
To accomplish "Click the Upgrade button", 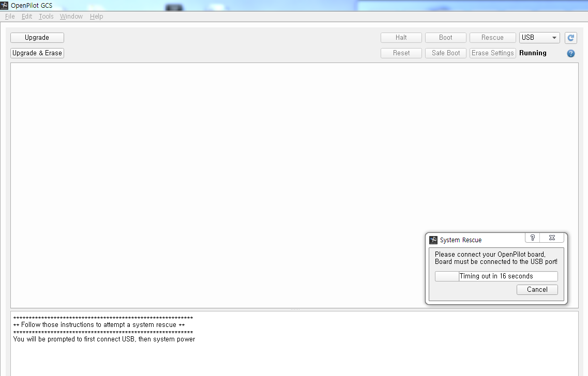I will (37, 38).
